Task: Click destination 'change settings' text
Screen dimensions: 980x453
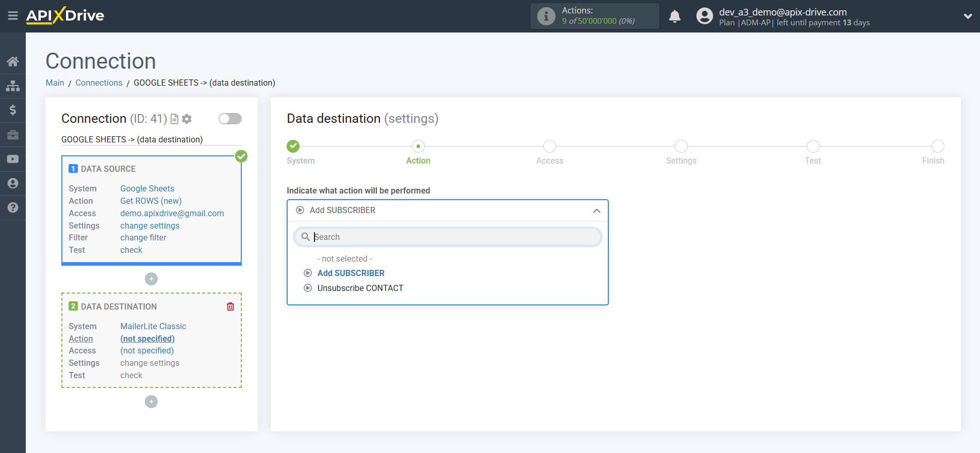Action: tap(150, 363)
